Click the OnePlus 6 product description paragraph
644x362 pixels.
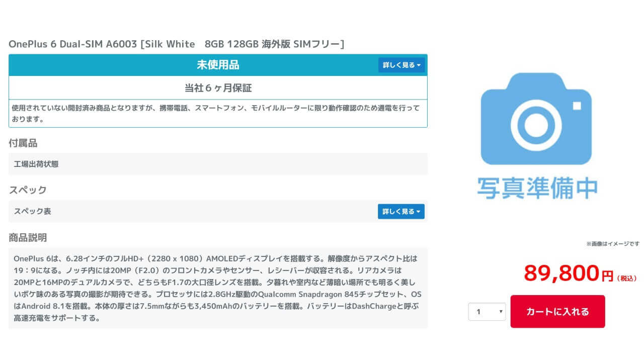point(217,288)
